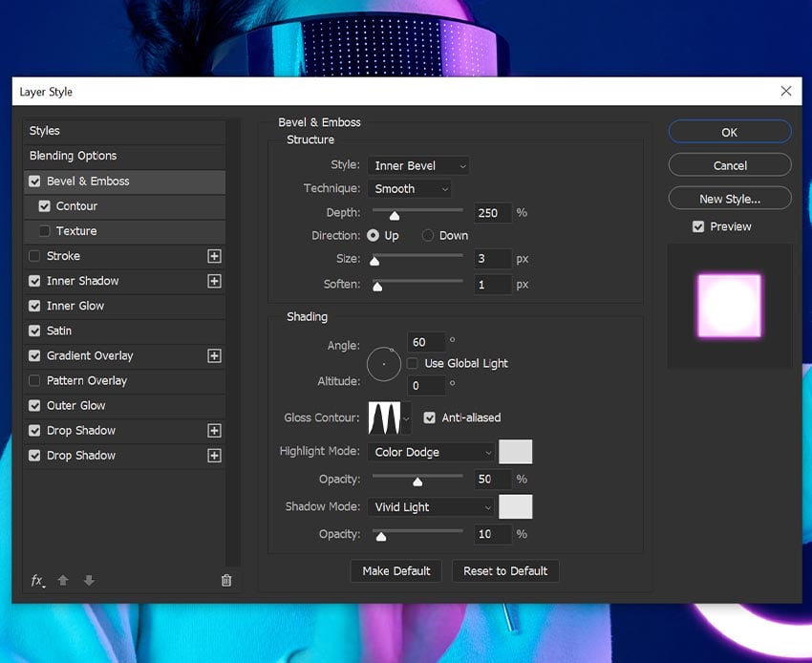Image resolution: width=812 pixels, height=663 pixels.
Task: Uncheck the Contour checkbox
Action: click(45, 206)
